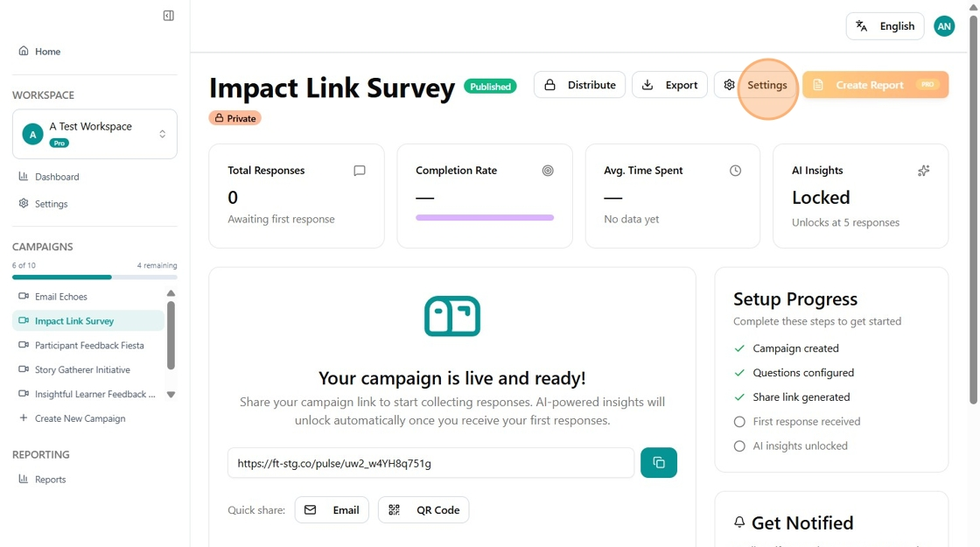This screenshot has width=980, height=547.
Task: Click the Completion Rate target icon
Action: [x=548, y=171]
